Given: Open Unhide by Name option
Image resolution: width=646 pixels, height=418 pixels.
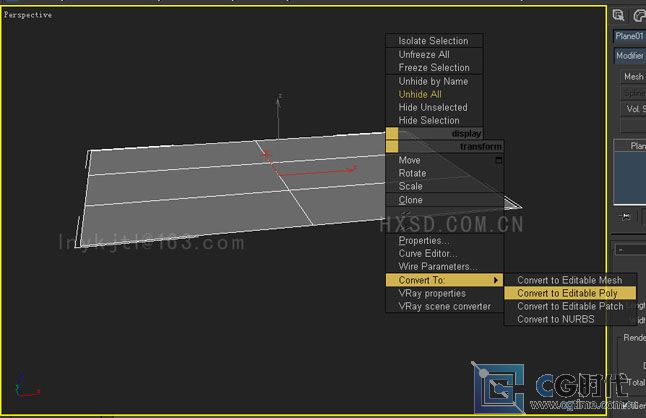Looking at the screenshot, I should (x=433, y=81).
